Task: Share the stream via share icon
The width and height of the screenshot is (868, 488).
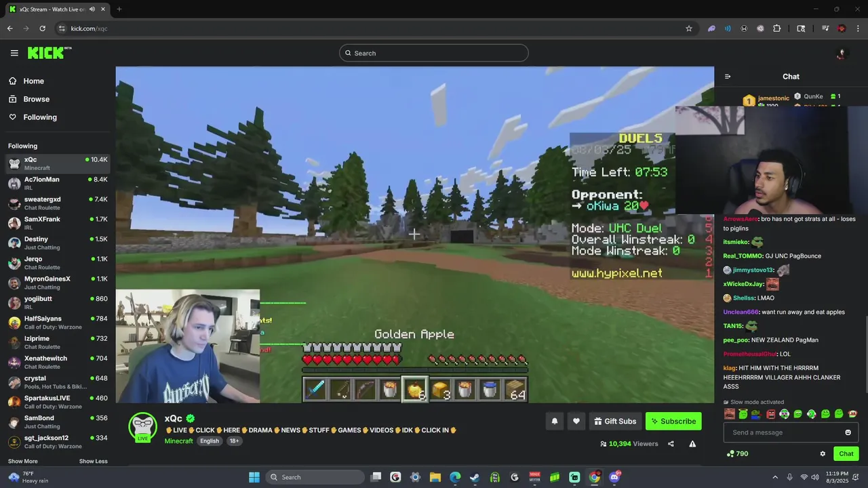Action: point(671,444)
